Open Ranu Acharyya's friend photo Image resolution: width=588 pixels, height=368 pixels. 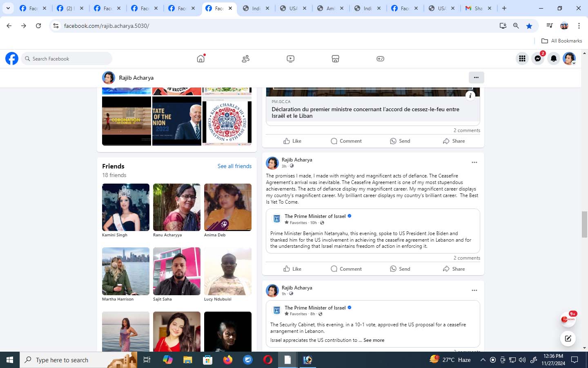tap(177, 207)
